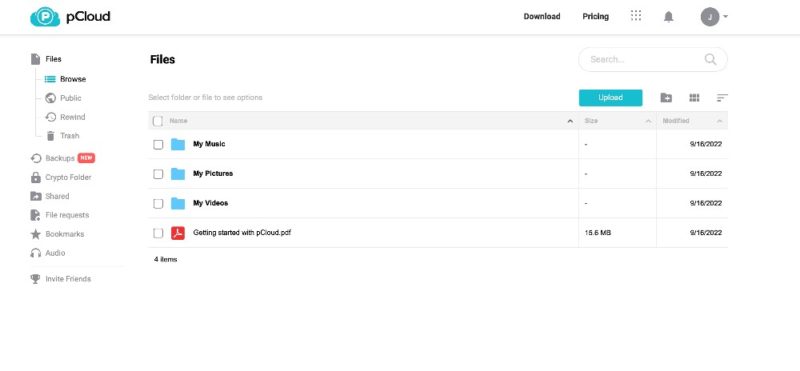Click the search magnifier icon
This screenshot has width=800, height=371.
coord(710,59)
